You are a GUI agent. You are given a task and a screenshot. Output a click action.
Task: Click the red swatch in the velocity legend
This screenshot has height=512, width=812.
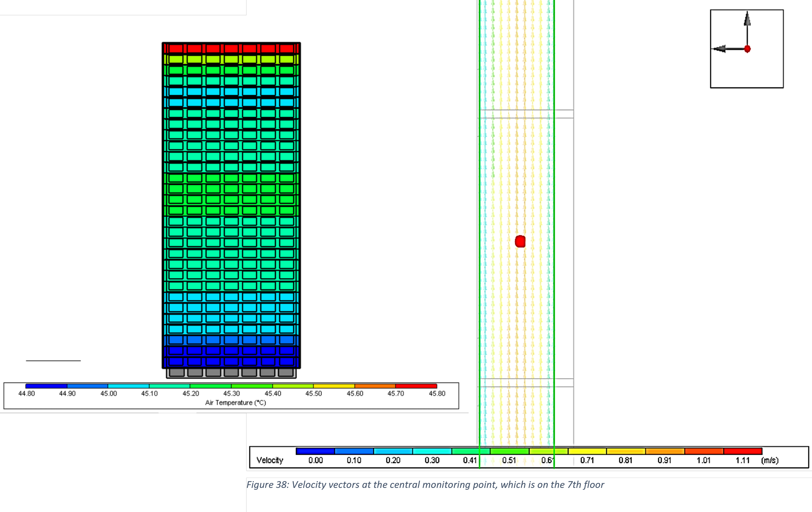(x=743, y=451)
